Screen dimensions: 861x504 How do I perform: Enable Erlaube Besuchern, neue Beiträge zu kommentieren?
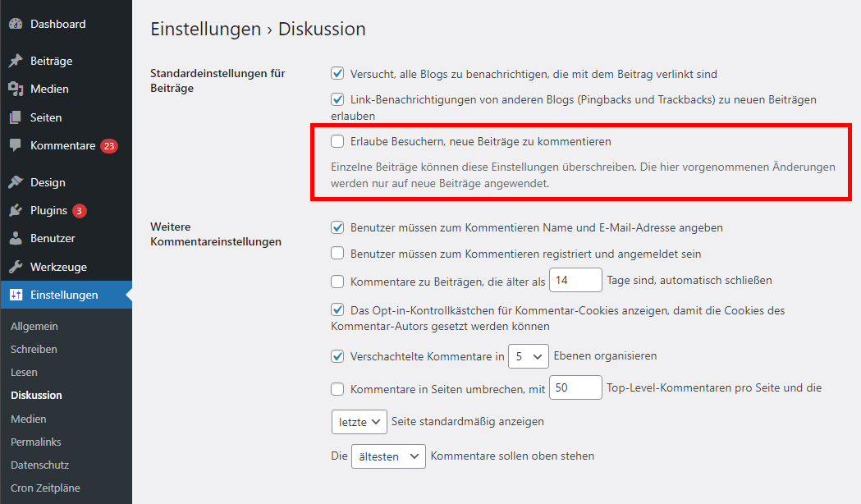point(337,142)
